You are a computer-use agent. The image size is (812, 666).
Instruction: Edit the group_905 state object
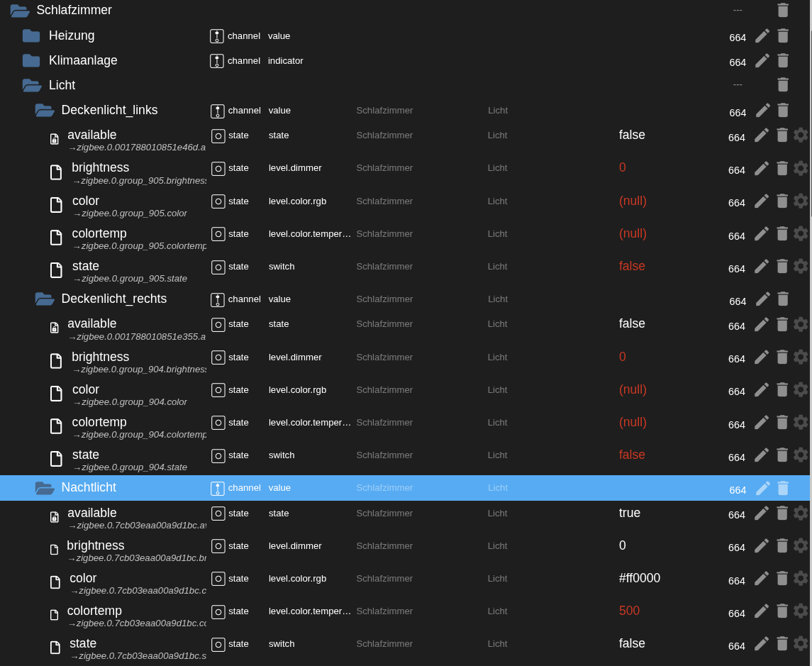click(761, 267)
